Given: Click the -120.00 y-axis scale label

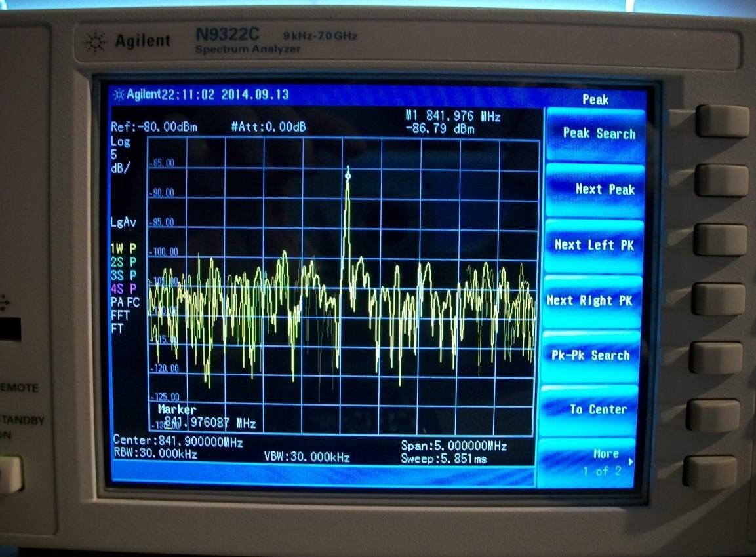Looking at the screenshot, I should click(165, 368).
